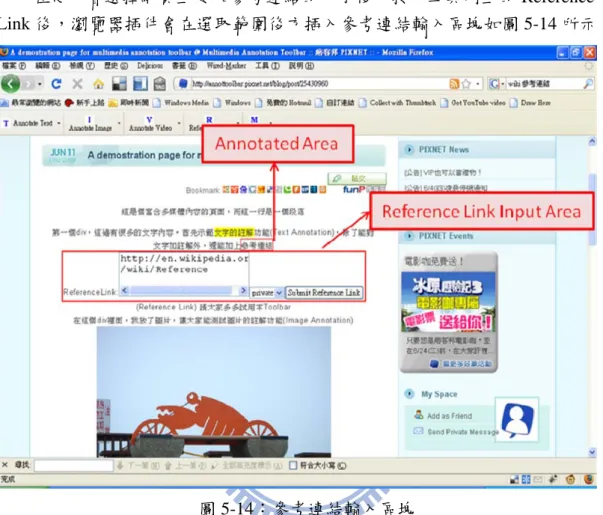This screenshot has width=603, height=515.
Task: Open the 新手上路 bookmark
Action: click(x=85, y=103)
